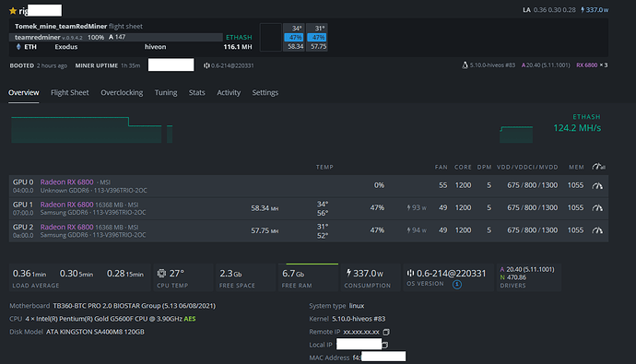Click GPU 2 power bolt icon 94 w
This screenshot has width=636, height=364.
(409, 230)
